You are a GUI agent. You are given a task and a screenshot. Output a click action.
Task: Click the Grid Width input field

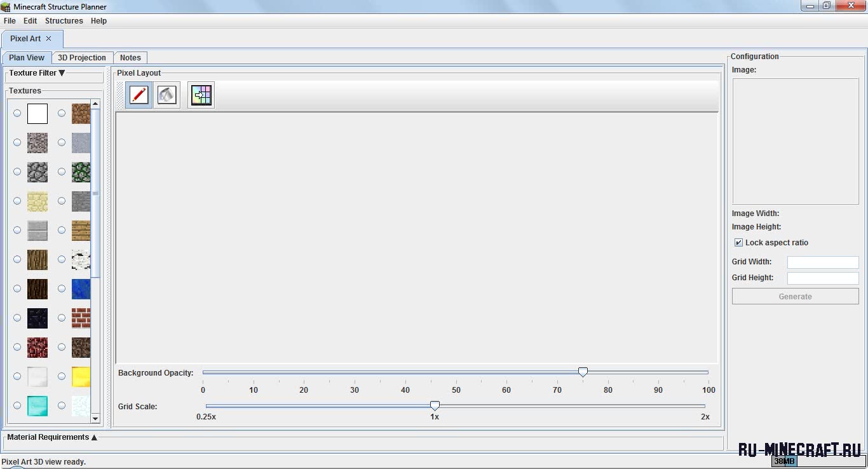(x=823, y=262)
